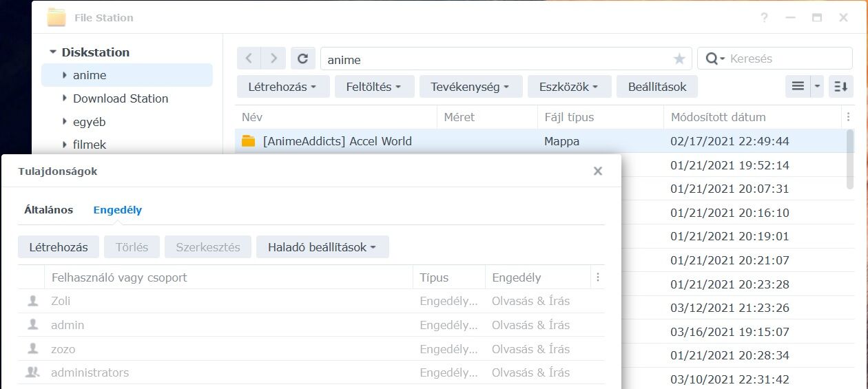Open the Feltöltés dropdown menu
Screen dimensions: 868x389
(375, 87)
